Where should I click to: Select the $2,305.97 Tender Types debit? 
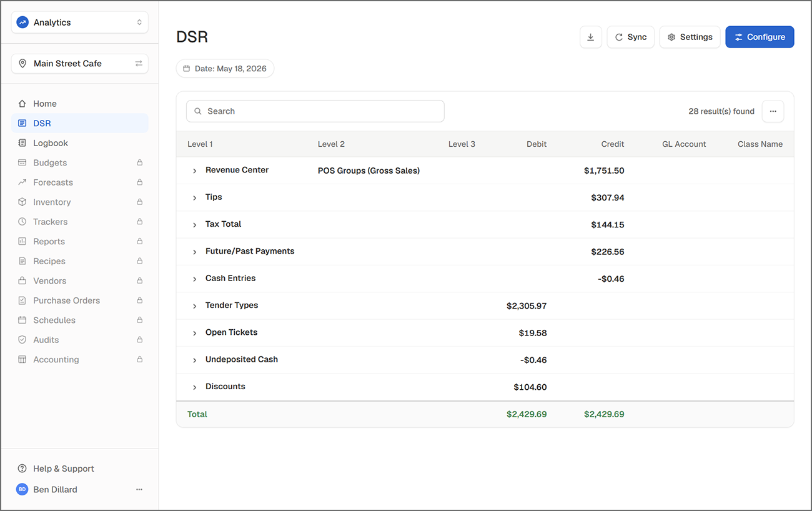[527, 306]
